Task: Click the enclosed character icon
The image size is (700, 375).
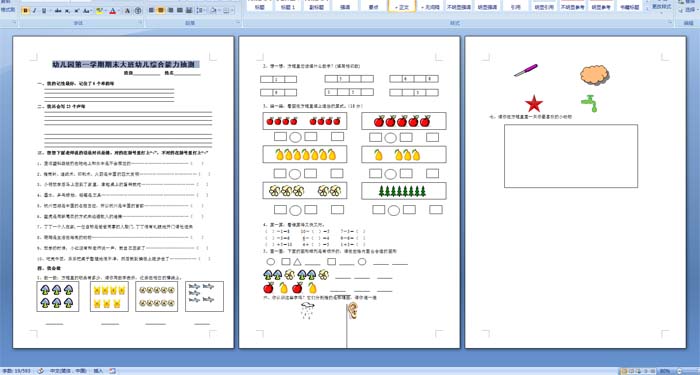Action: (x=138, y=11)
